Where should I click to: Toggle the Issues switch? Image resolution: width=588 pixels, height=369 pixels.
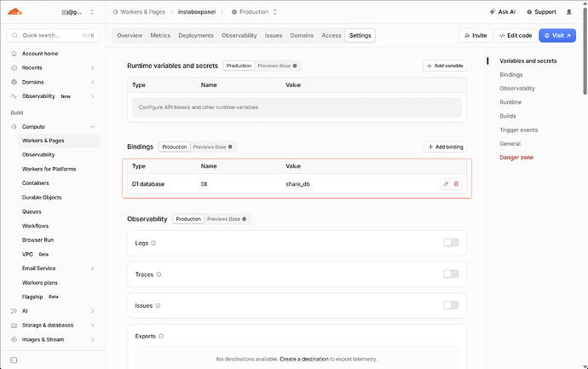[x=451, y=305]
